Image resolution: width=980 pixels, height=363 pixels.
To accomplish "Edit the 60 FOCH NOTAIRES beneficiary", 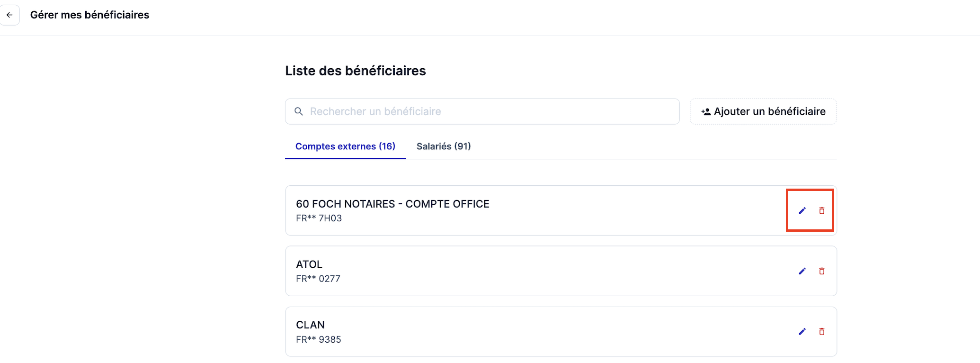I will click(x=802, y=210).
